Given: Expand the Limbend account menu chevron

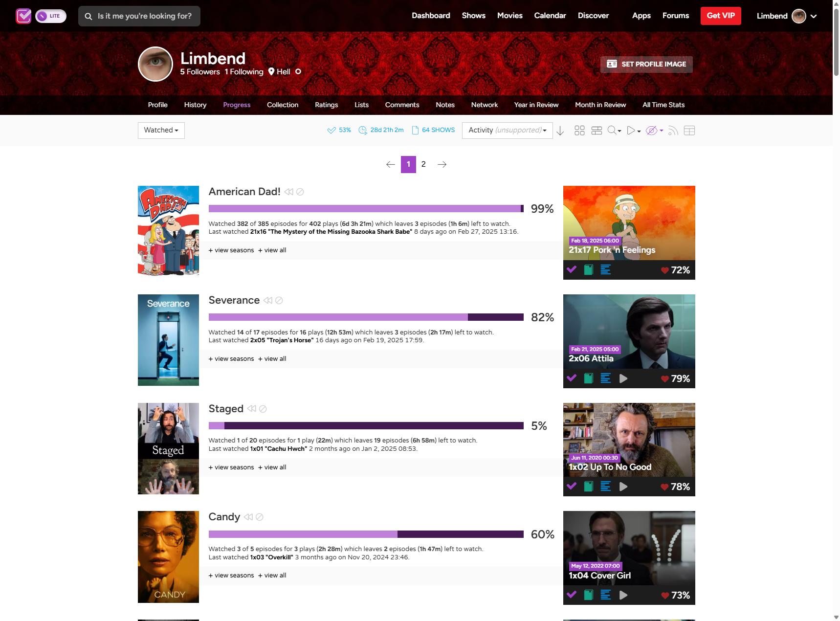Looking at the screenshot, I should [x=814, y=16].
